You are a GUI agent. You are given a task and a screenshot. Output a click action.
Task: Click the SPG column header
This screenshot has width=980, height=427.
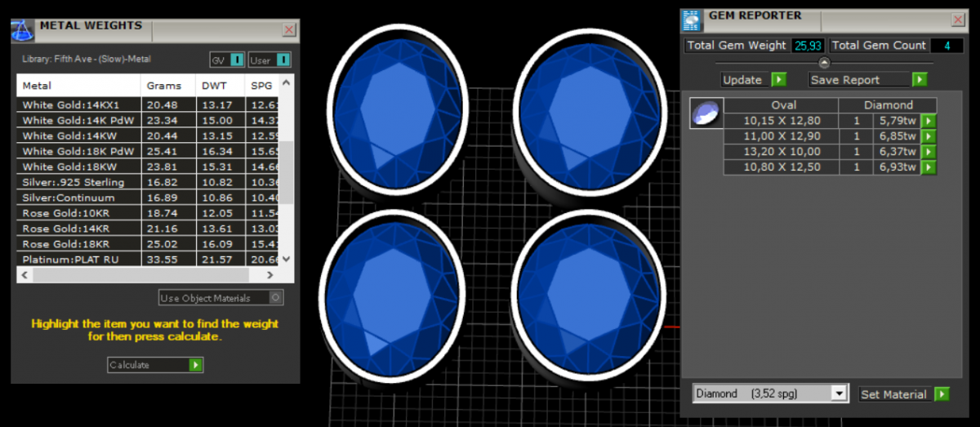coord(261,86)
